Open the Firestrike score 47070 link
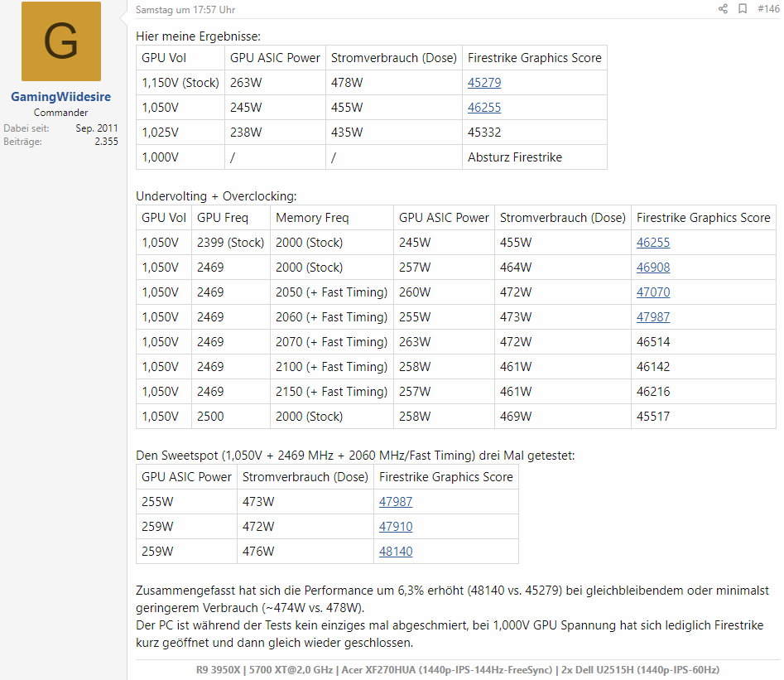 653,292
